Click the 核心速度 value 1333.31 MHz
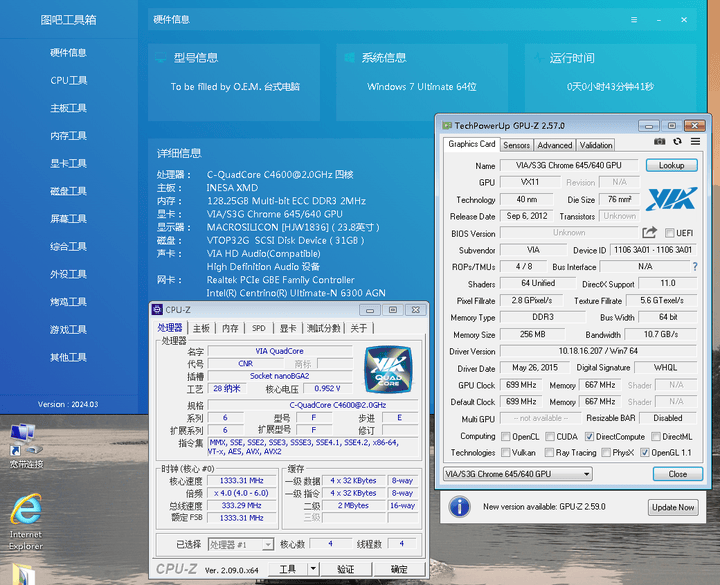720x585 pixels. point(242,480)
